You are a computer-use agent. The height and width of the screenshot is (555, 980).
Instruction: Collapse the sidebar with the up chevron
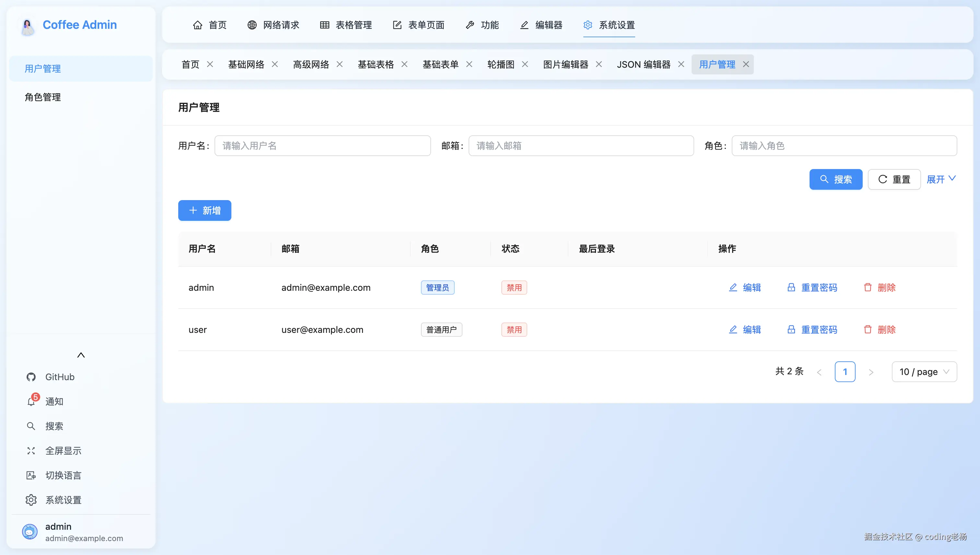click(x=81, y=355)
